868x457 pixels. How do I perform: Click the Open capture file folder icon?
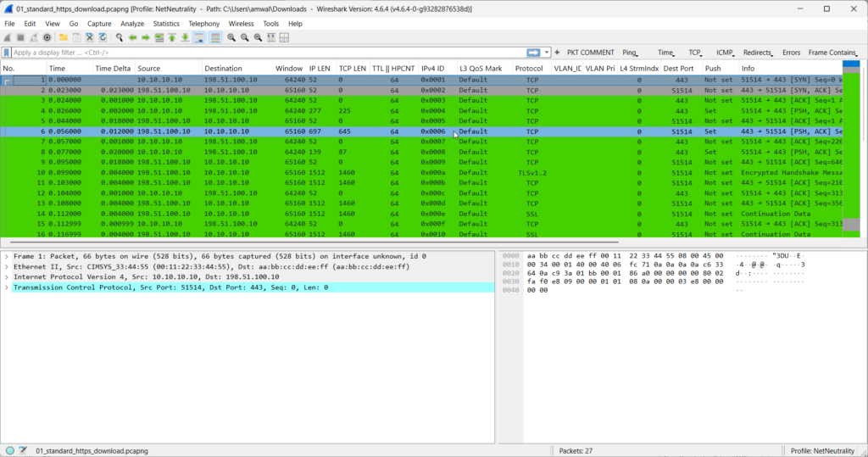tap(64, 37)
